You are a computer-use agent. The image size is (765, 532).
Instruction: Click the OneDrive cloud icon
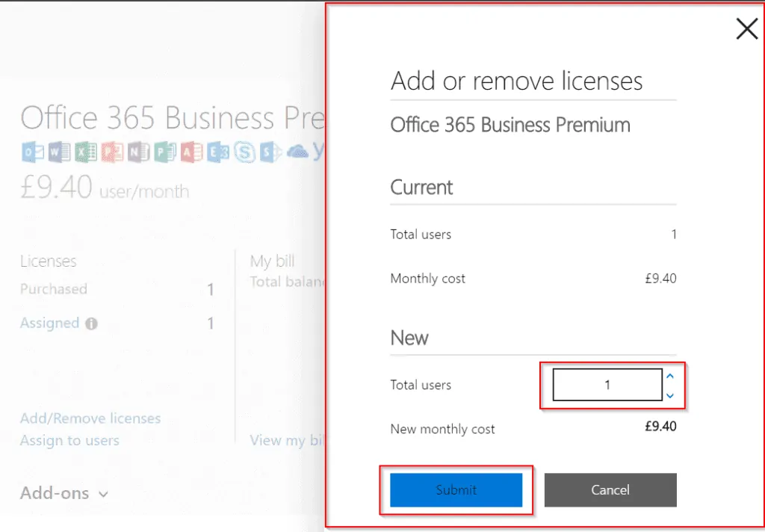[297, 152]
